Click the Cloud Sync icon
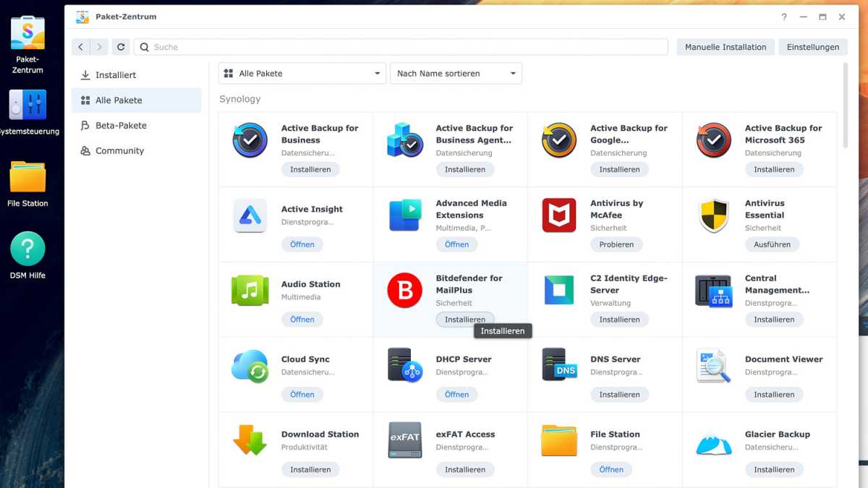This screenshot has height=488, width=868. [250, 366]
